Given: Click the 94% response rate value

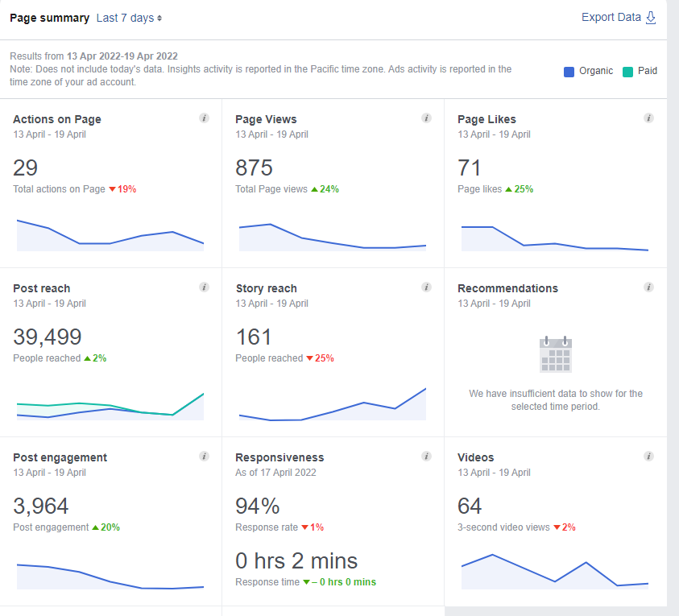Looking at the screenshot, I should [258, 506].
